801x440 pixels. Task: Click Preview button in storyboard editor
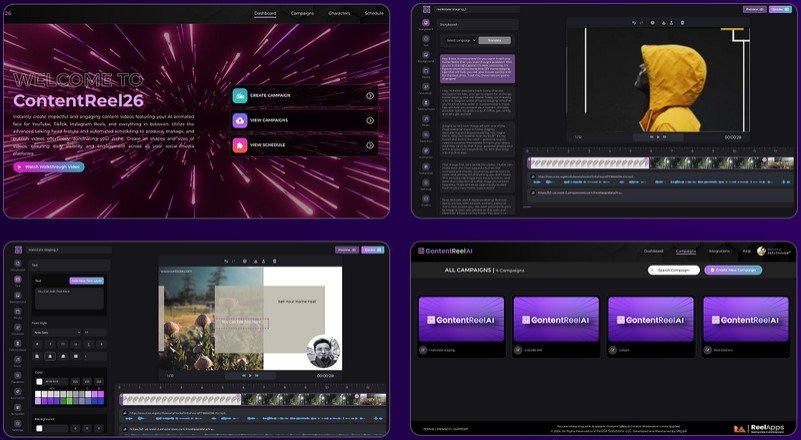pos(755,9)
